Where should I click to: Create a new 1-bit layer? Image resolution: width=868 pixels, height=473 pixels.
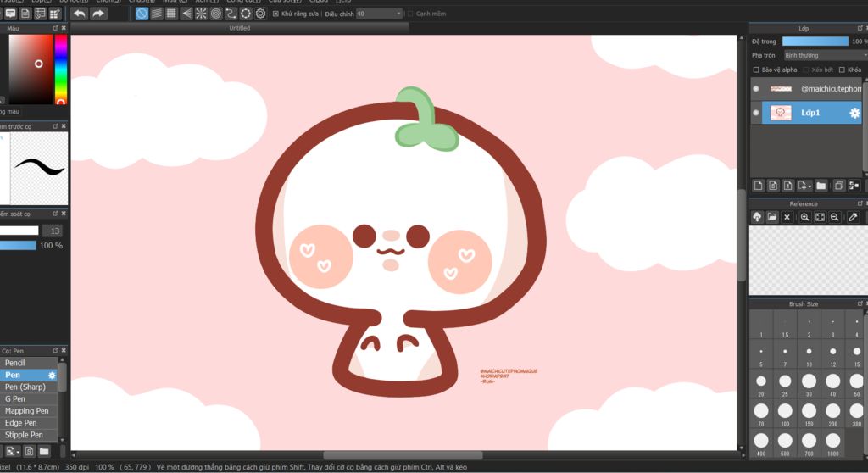[788, 186]
